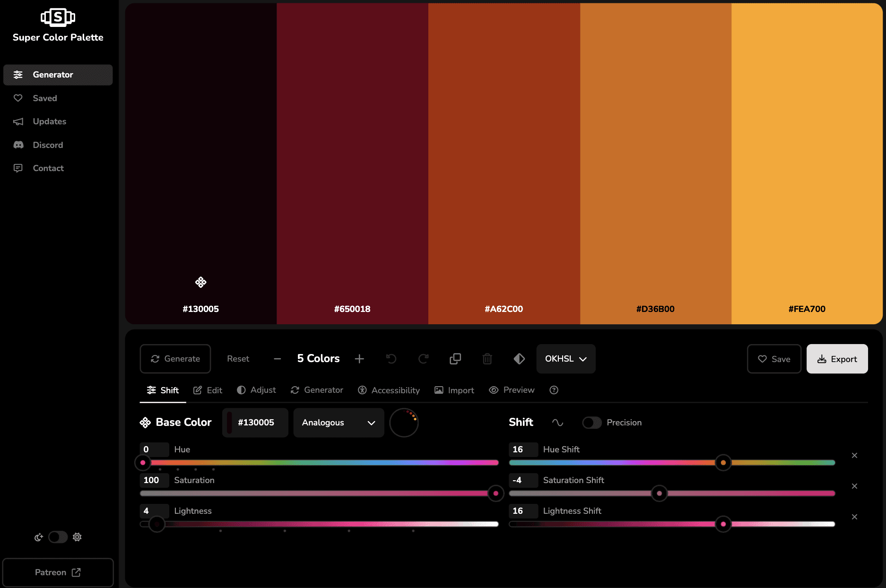Click the Saturation slider handle
The image size is (886, 588).
495,493
